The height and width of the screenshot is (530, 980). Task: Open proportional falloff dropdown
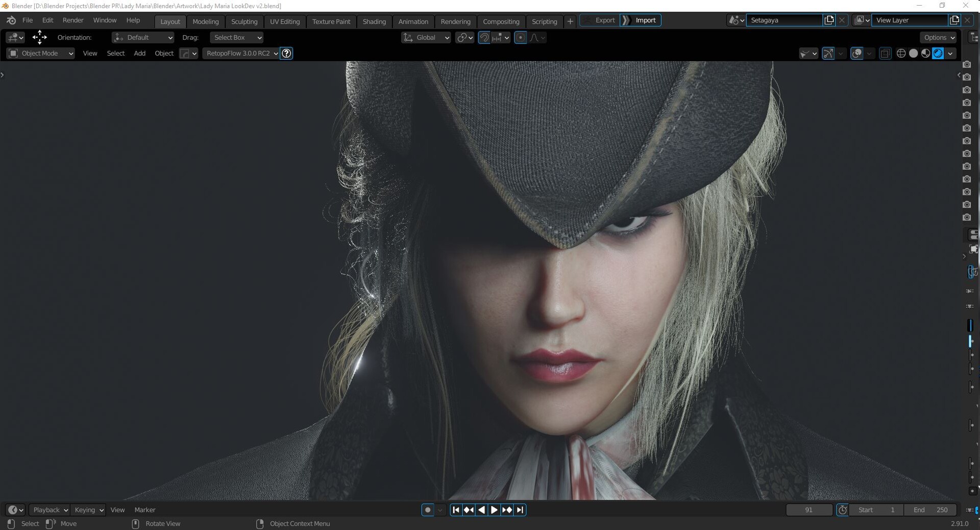point(537,37)
